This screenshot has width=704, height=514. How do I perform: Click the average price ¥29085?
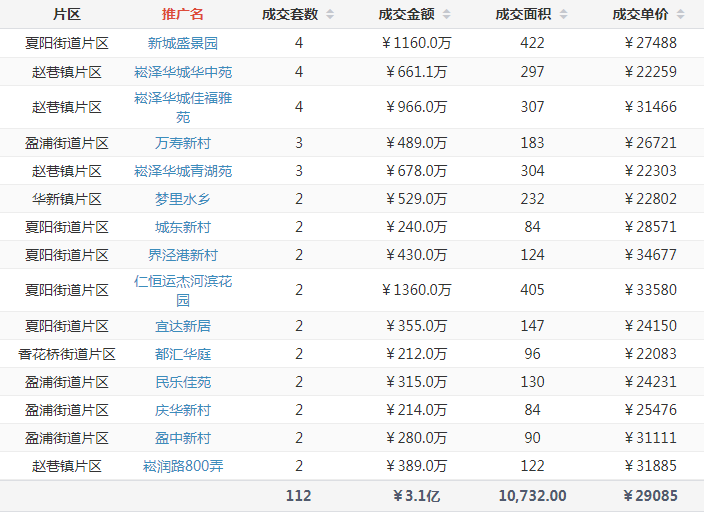pos(650,496)
